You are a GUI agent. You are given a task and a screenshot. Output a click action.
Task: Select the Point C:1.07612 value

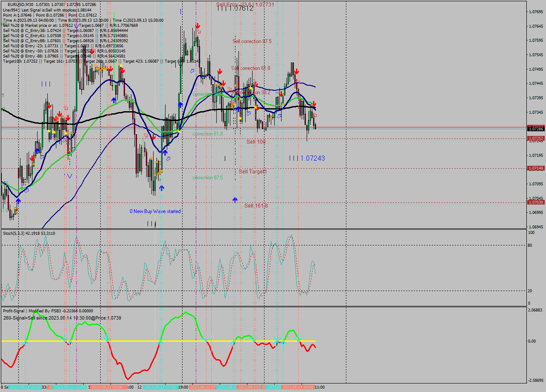(82, 15)
